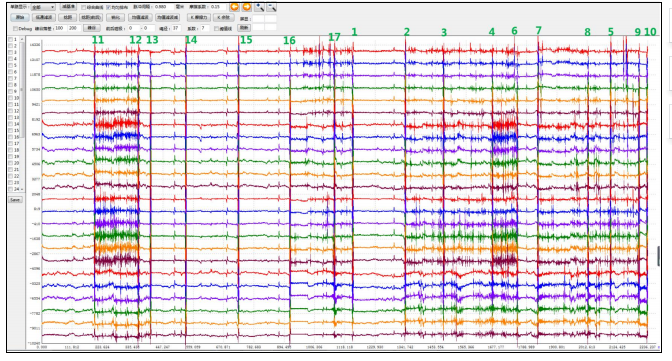
Task: Click the input field showing 0.15
Action: click(217, 7)
